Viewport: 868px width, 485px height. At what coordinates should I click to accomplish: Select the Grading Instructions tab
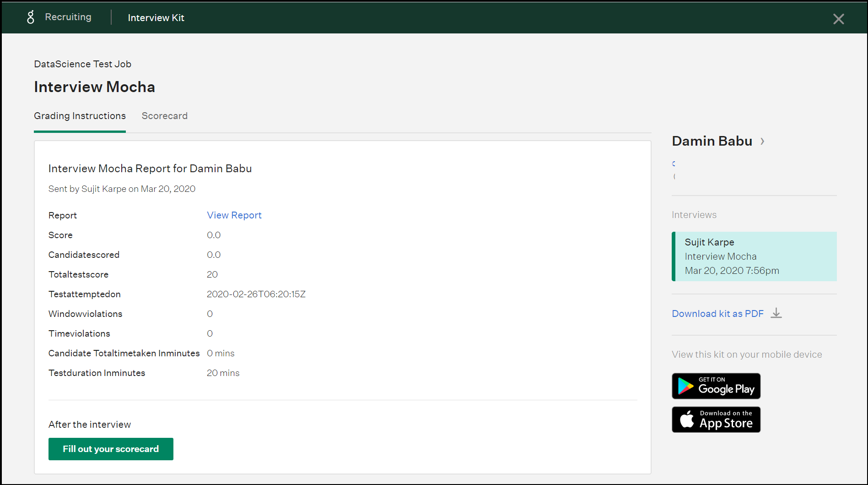[x=80, y=116]
